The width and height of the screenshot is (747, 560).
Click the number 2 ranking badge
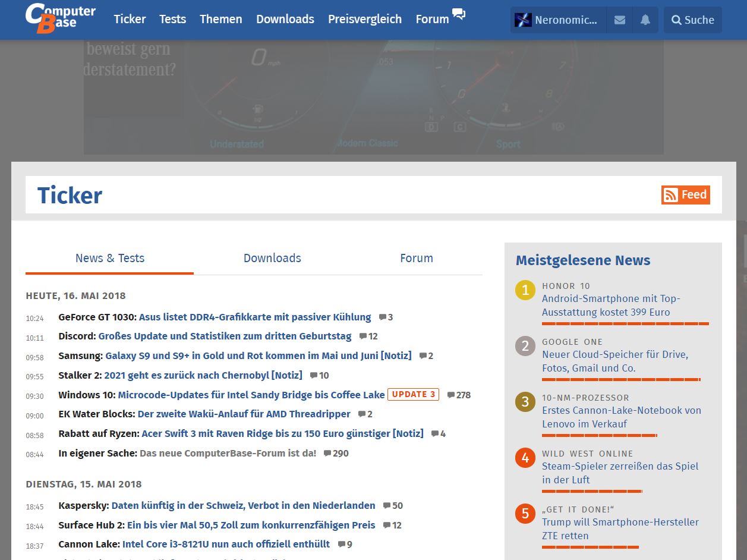pos(525,346)
